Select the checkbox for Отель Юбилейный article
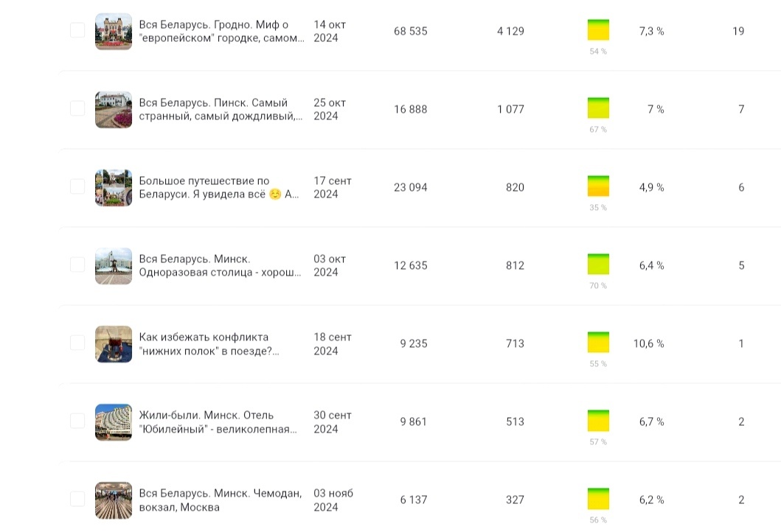The image size is (781, 532). point(77,421)
